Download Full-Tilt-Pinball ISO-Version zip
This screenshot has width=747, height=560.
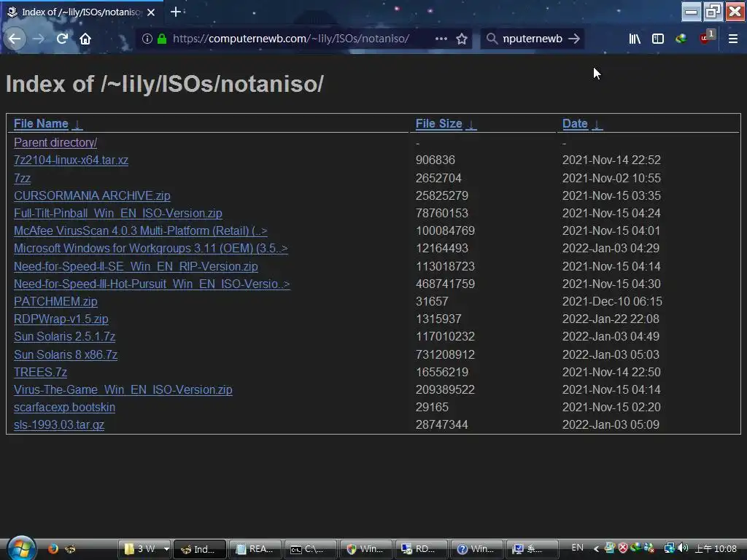pos(118,214)
